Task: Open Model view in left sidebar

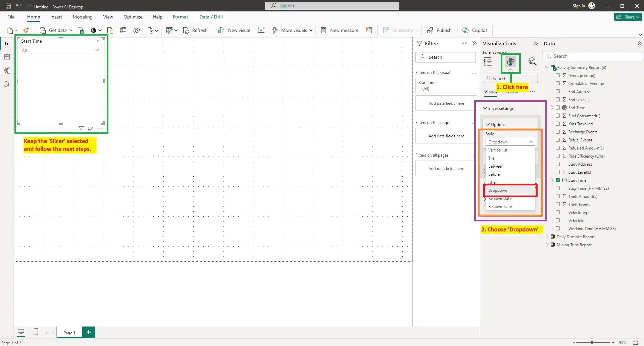Action: pyautogui.click(x=7, y=71)
